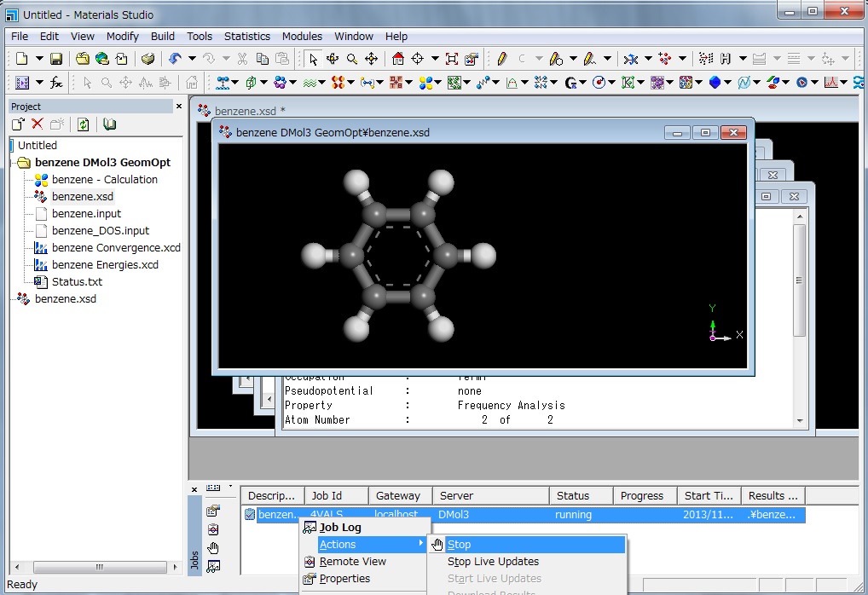Open the dropdown arrow next to New document
Viewport: 868px width, 595px height.
tap(38, 59)
